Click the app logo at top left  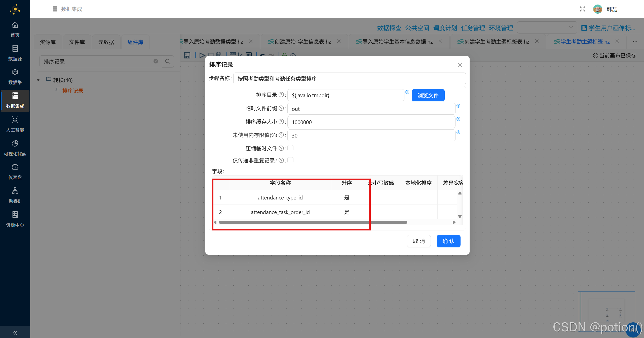15,9
